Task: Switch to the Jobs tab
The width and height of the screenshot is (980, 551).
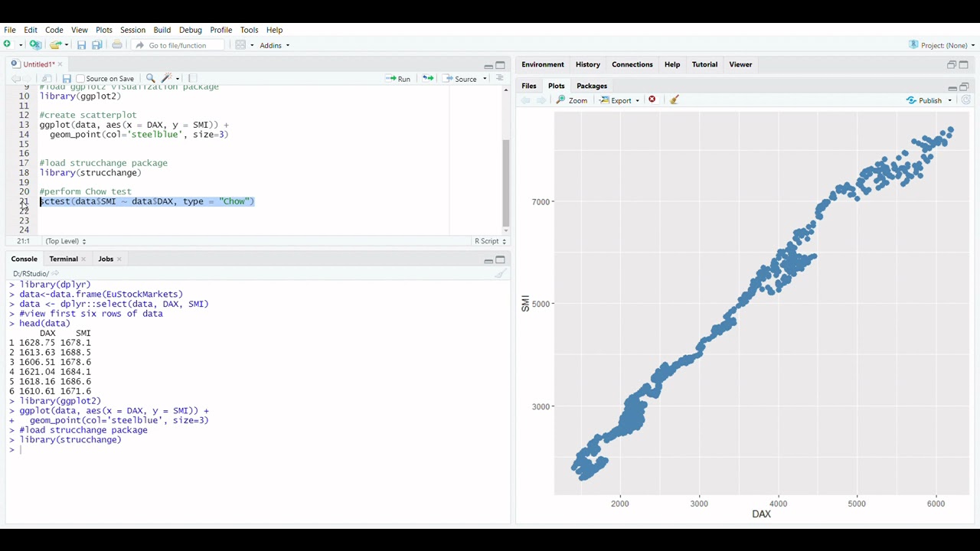Action: pos(106,259)
